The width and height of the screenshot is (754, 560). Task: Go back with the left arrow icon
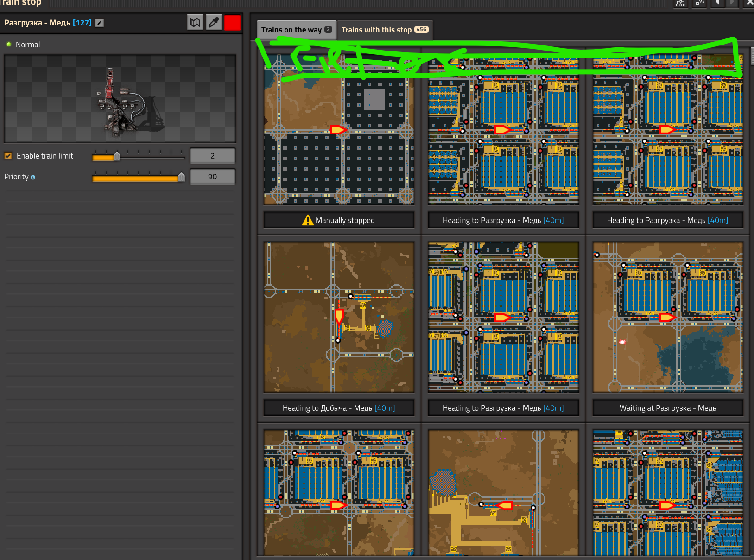click(x=717, y=3)
